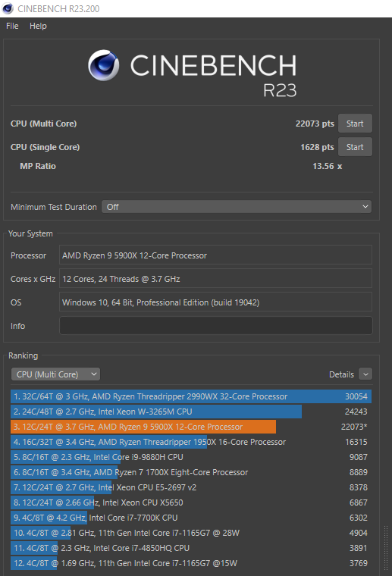Select the orange Ryzen 9 5900X ranking row
The height and width of the screenshot is (576, 392).
pos(191,427)
